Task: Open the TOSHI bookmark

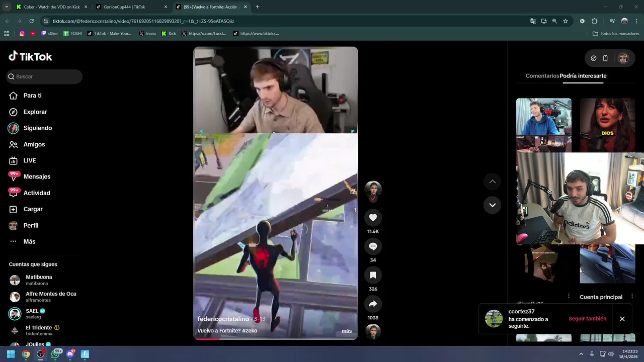Action: click(72, 34)
